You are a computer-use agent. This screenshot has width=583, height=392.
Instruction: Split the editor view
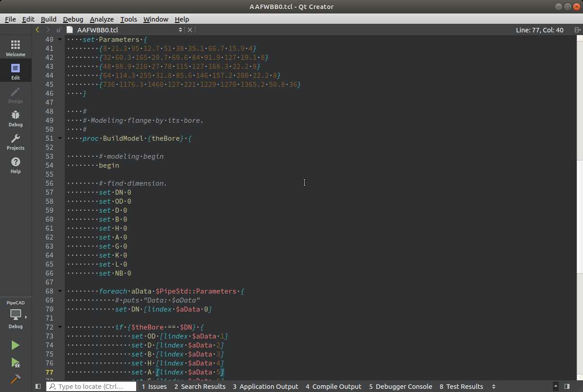(578, 30)
